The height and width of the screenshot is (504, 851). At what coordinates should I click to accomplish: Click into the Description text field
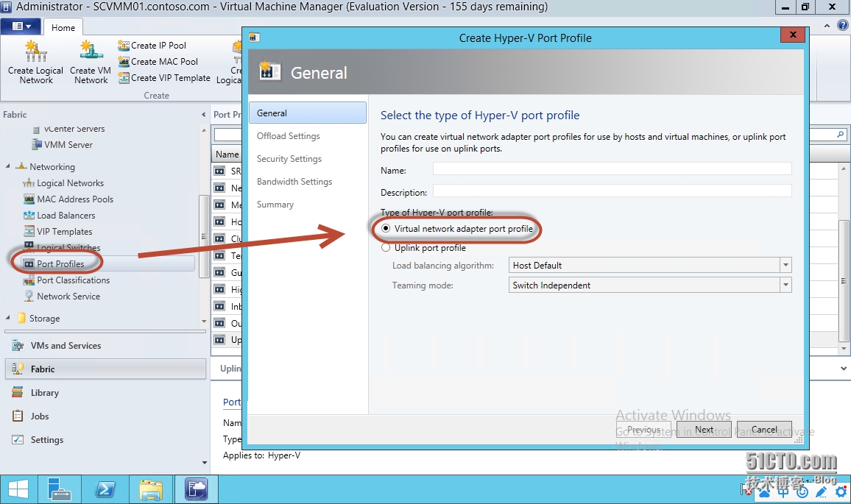[x=612, y=191]
